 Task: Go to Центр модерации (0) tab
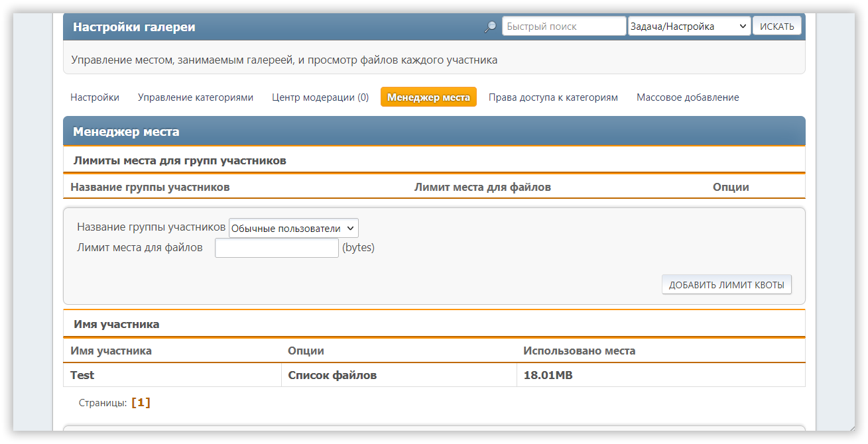(320, 97)
